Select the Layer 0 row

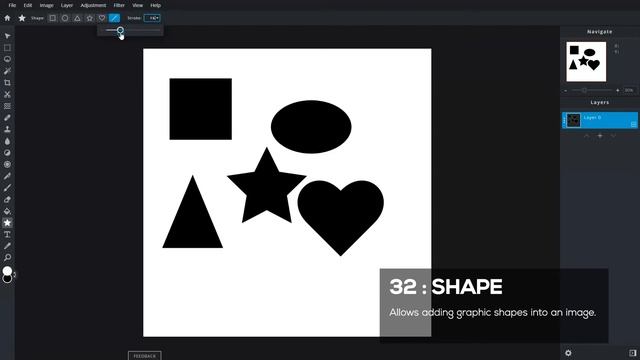[600, 120]
